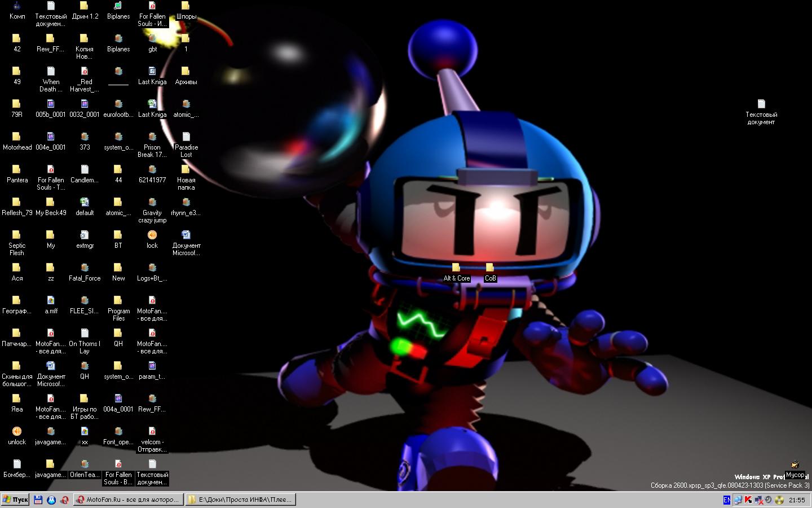Open the Ява folder
The image size is (812, 508).
pos(17,403)
